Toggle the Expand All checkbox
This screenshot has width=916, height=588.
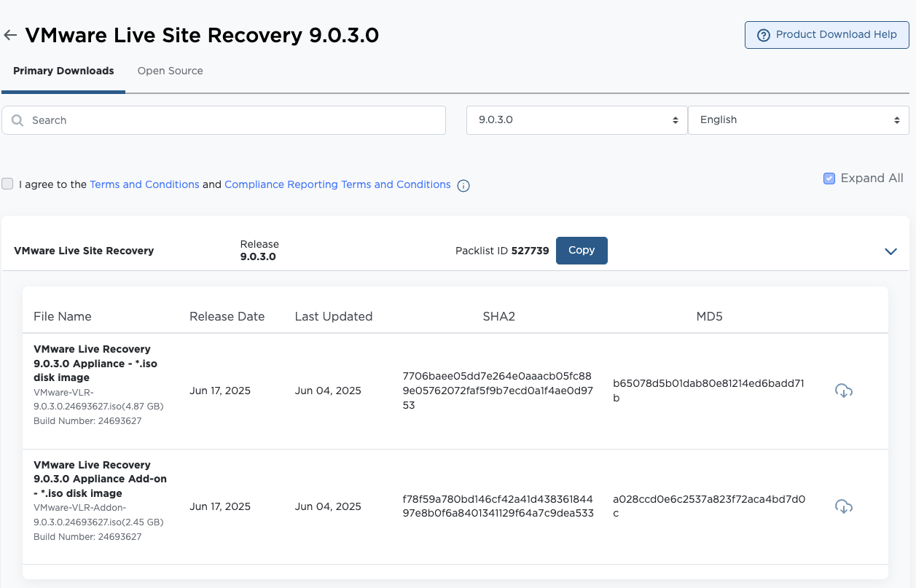(829, 179)
